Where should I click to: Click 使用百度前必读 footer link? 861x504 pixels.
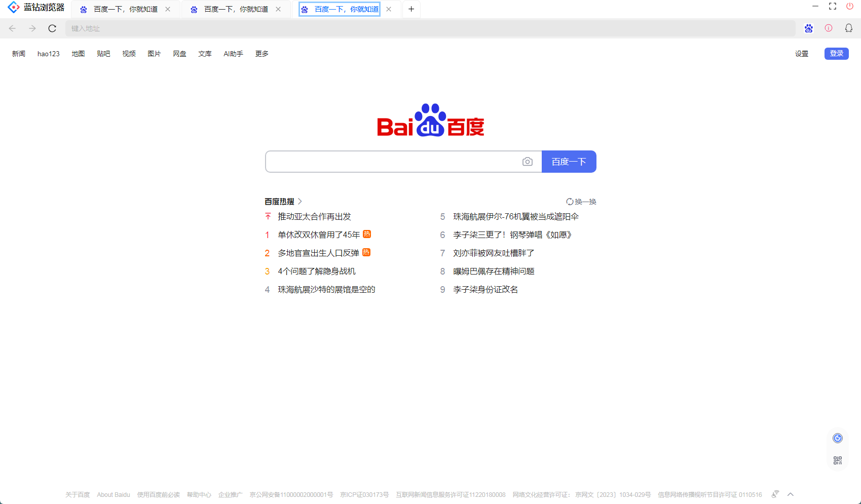158,495
